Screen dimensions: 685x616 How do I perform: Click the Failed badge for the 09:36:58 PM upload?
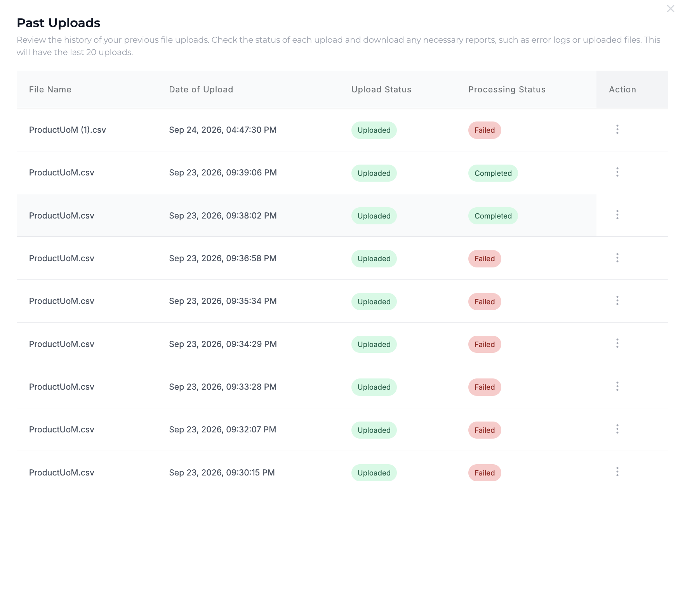(x=485, y=259)
